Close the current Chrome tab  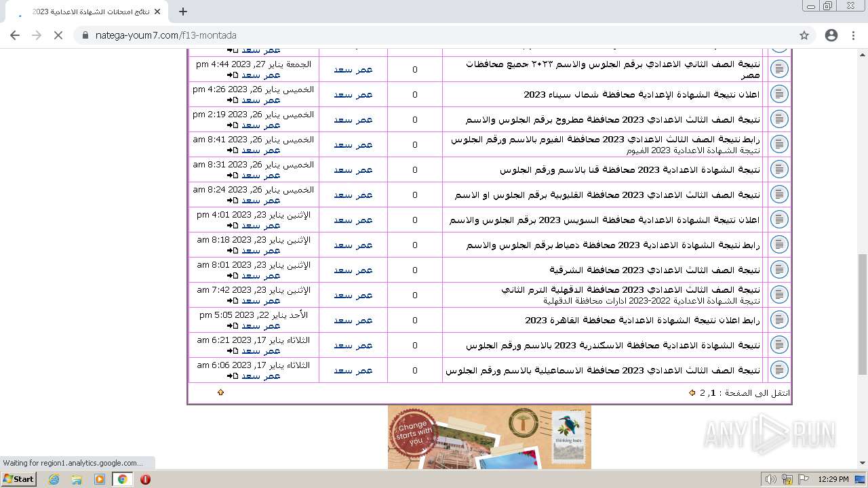[157, 12]
